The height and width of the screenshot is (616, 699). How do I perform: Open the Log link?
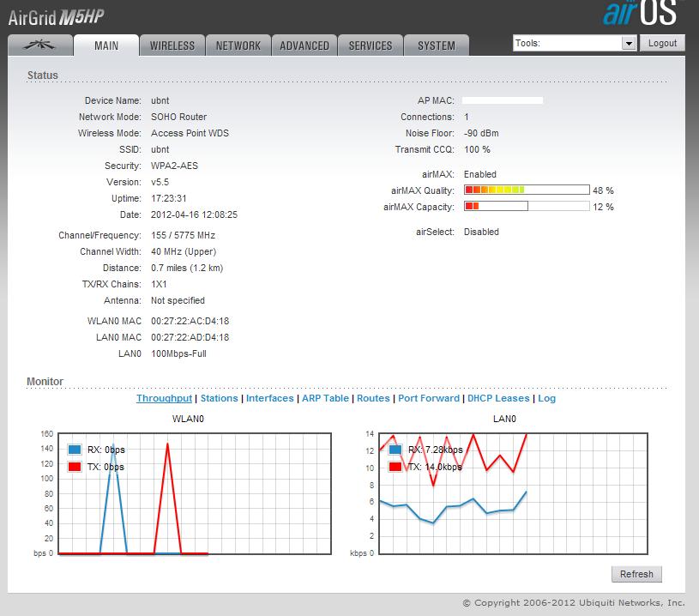(546, 398)
